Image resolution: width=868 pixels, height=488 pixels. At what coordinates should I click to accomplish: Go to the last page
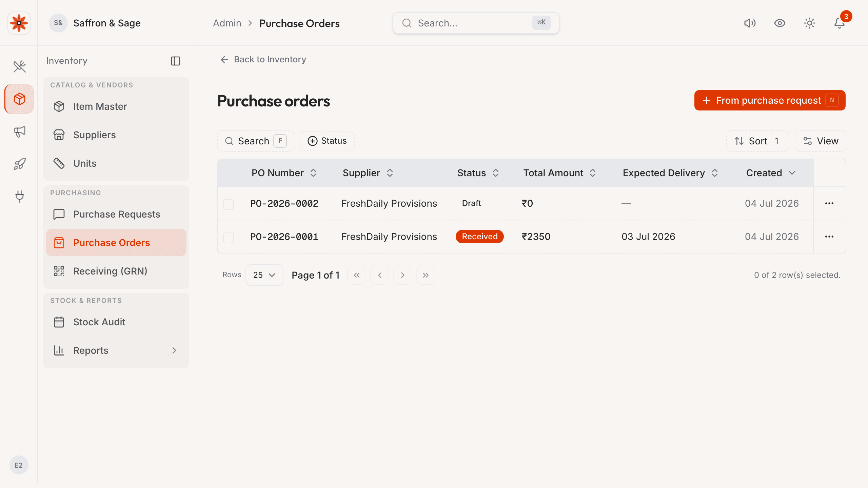426,275
